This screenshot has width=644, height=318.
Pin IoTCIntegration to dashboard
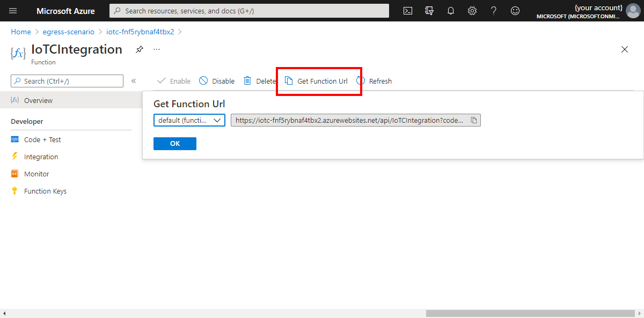pyautogui.click(x=139, y=49)
